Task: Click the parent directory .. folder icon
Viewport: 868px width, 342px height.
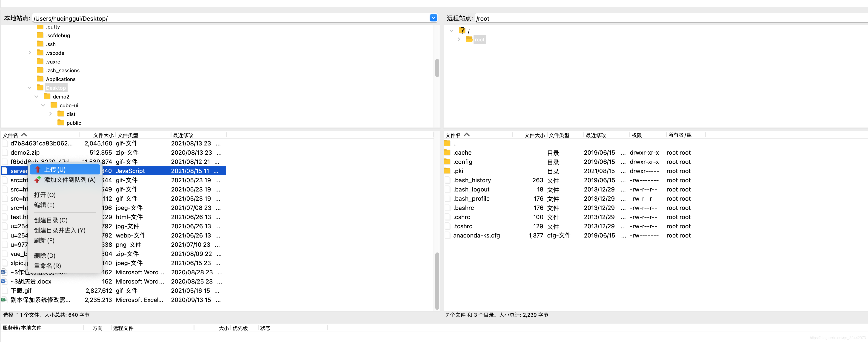Action: point(447,143)
